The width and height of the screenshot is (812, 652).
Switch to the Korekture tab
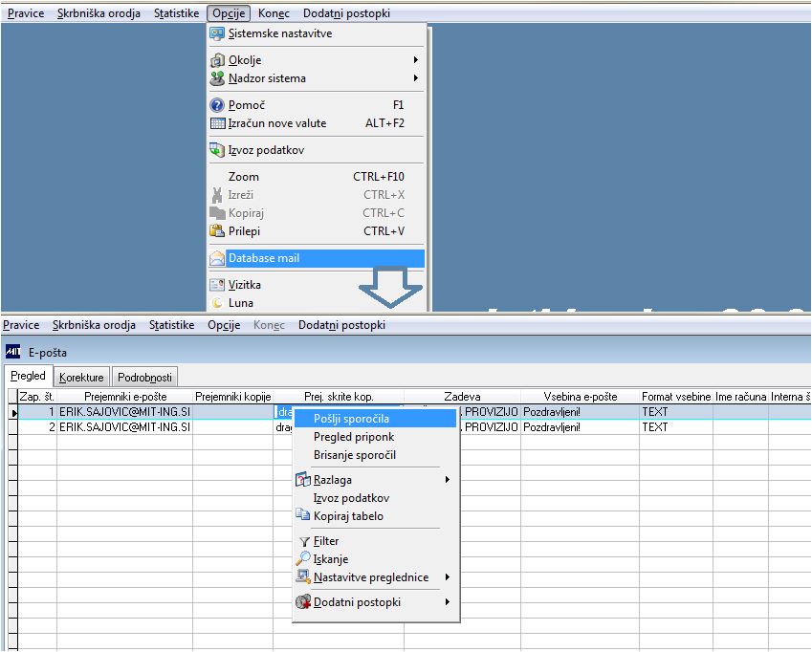[81, 378]
